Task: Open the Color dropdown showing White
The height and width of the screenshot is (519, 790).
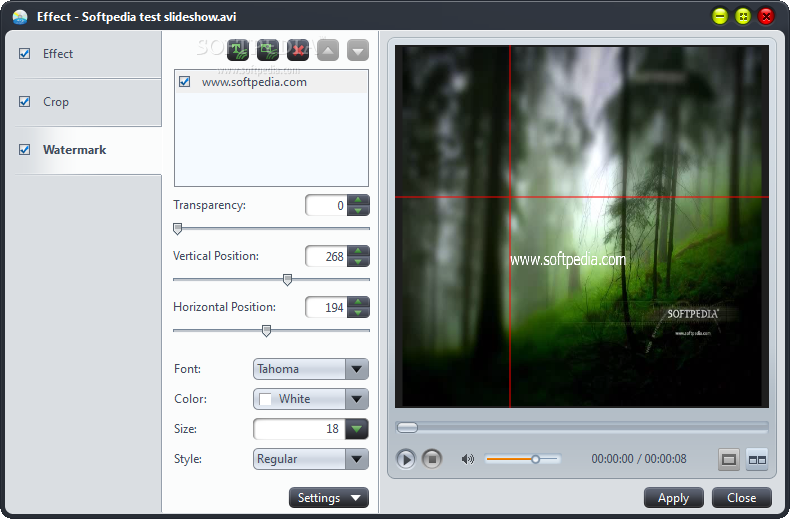Action: coord(357,399)
